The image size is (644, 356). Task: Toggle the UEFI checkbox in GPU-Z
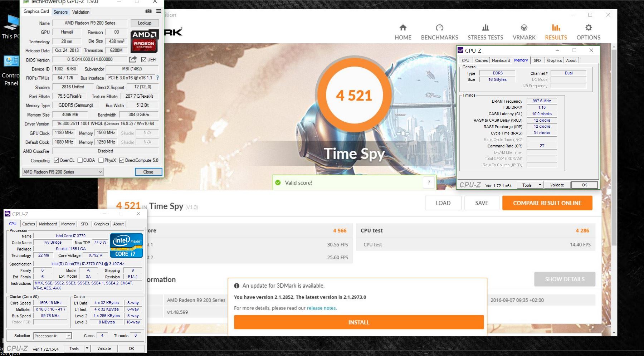[x=144, y=59]
